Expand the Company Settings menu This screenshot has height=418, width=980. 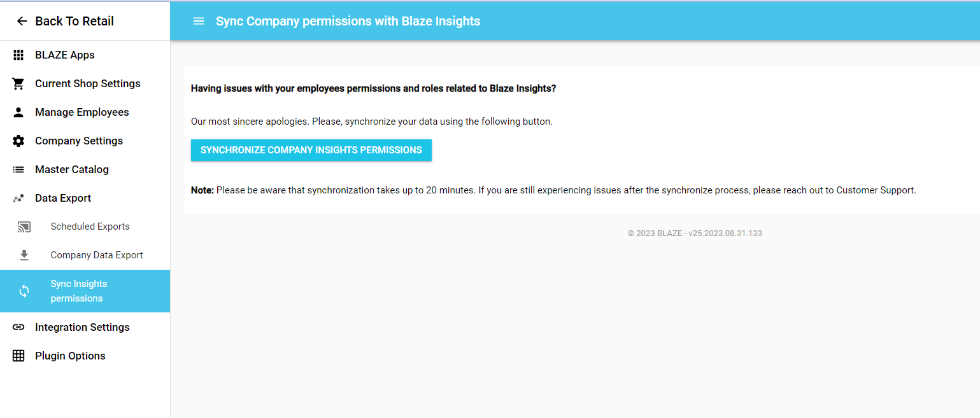[x=85, y=141]
